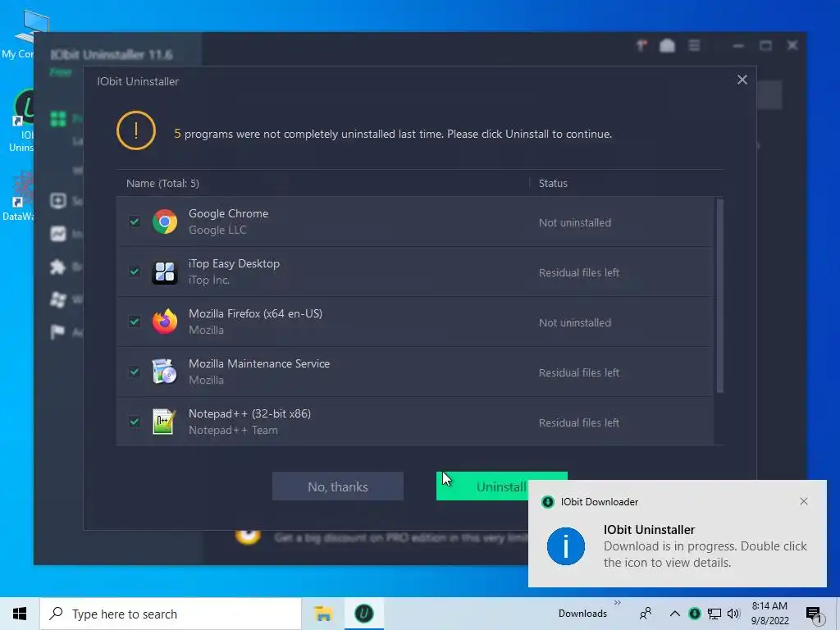Open the network tray icon

(714, 614)
